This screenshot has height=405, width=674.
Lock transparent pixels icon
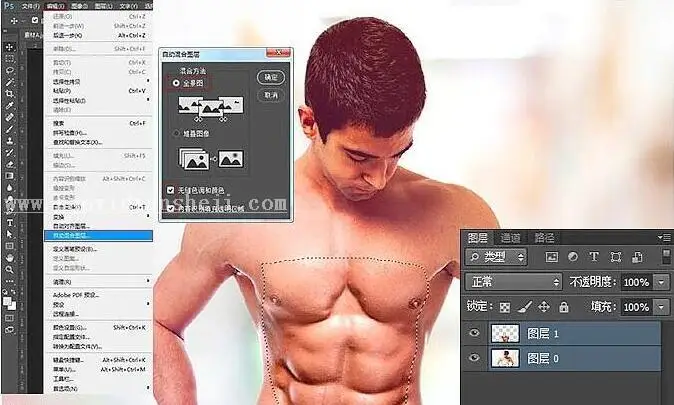505,307
